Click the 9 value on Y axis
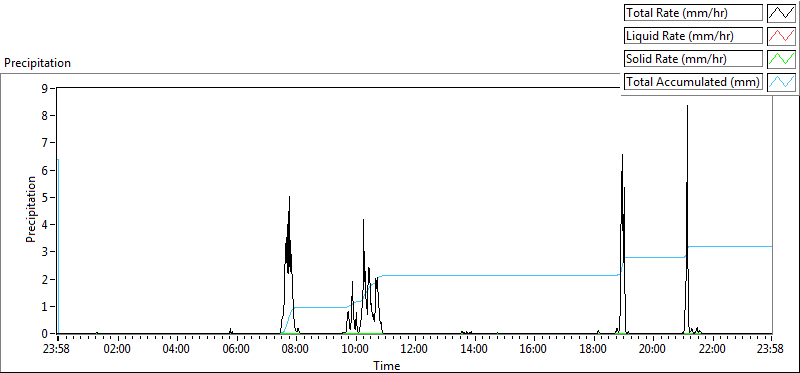The height and width of the screenshot is (373, 800). click(45, 88)
